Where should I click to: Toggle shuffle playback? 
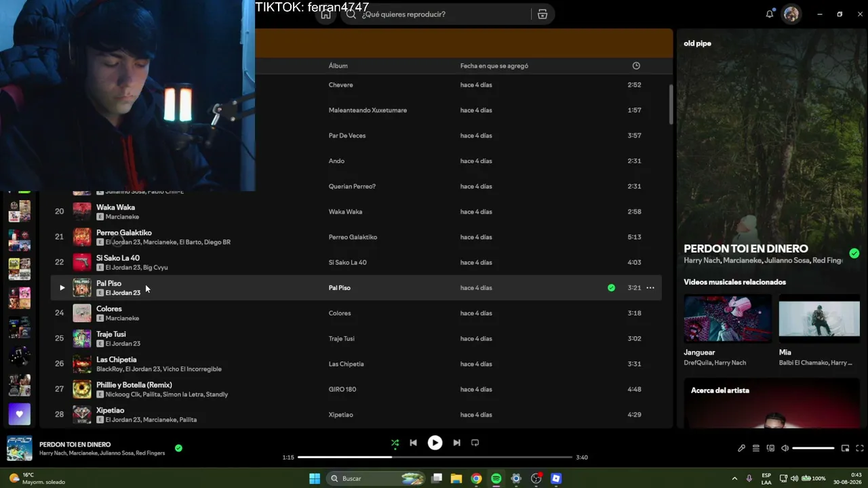coord(395,443)
